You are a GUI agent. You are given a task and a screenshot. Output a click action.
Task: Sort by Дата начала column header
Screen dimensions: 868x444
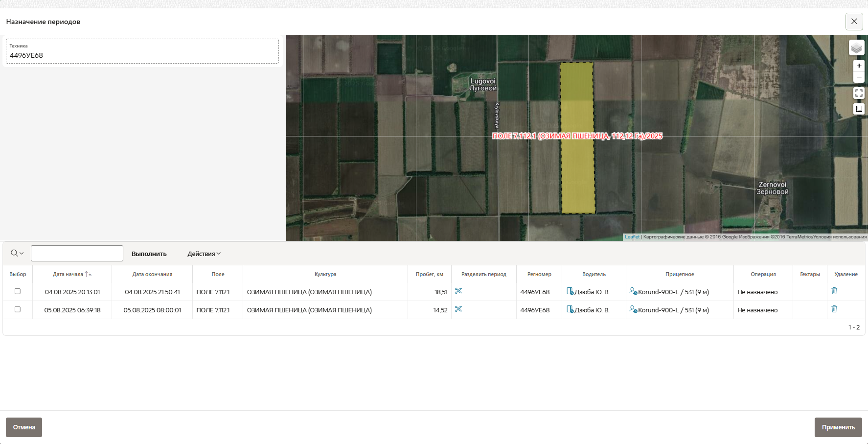(68, 275)
